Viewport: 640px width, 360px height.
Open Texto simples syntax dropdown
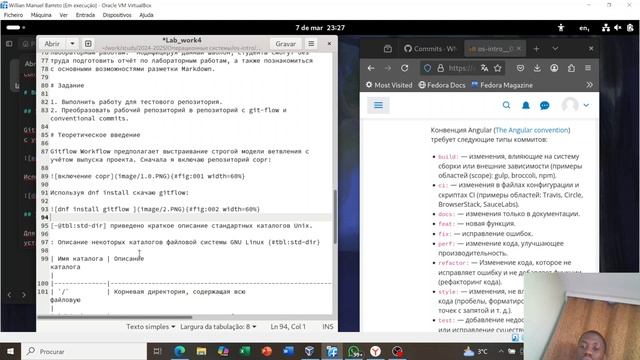tap(151, 327)
